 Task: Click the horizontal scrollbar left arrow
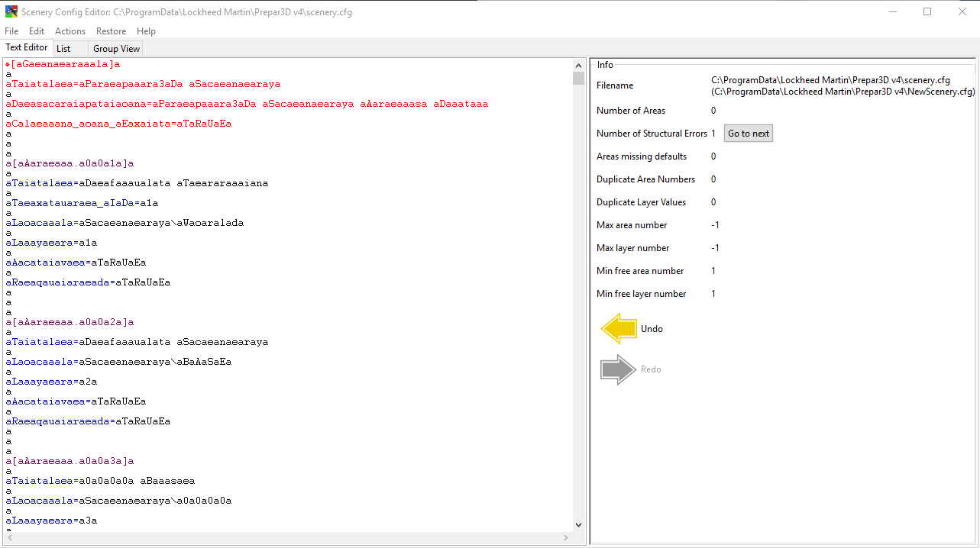point(9,537)
